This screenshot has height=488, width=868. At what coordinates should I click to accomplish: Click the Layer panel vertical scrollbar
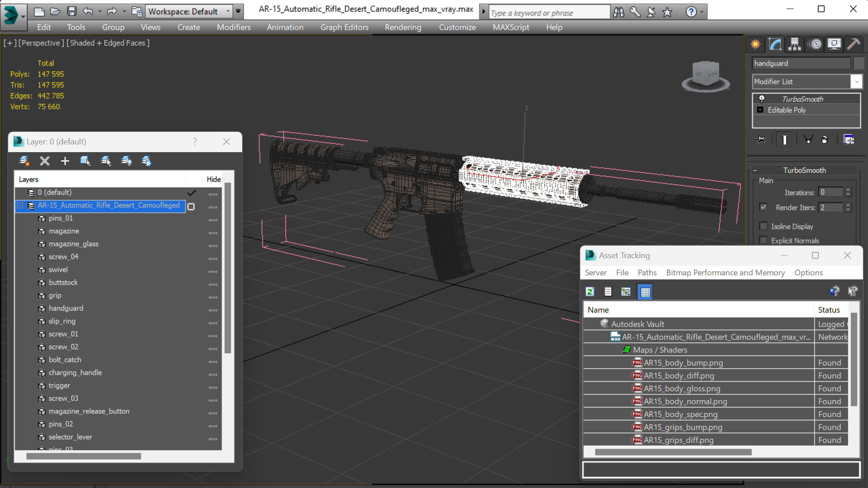228,268
